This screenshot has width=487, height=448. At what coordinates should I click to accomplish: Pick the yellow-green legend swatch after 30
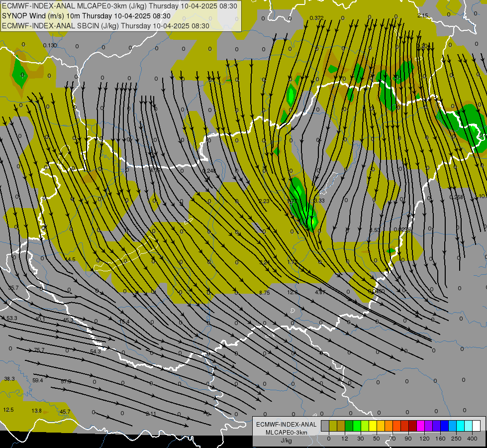[x=365, y=426]
